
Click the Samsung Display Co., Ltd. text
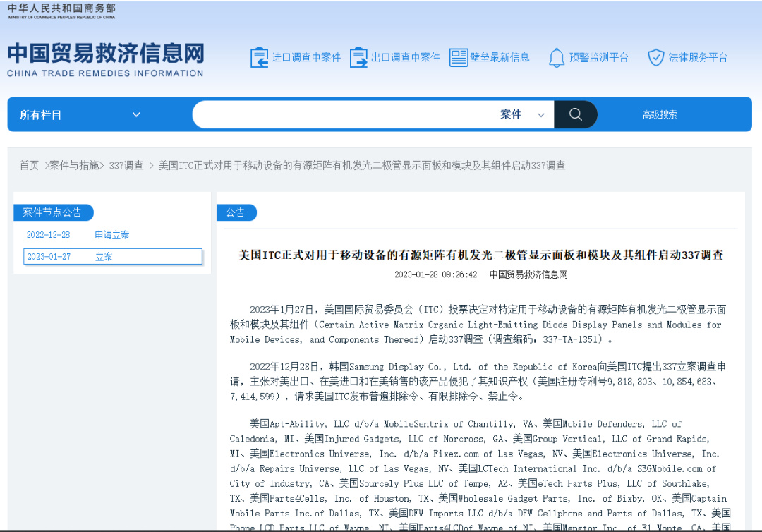410,367
